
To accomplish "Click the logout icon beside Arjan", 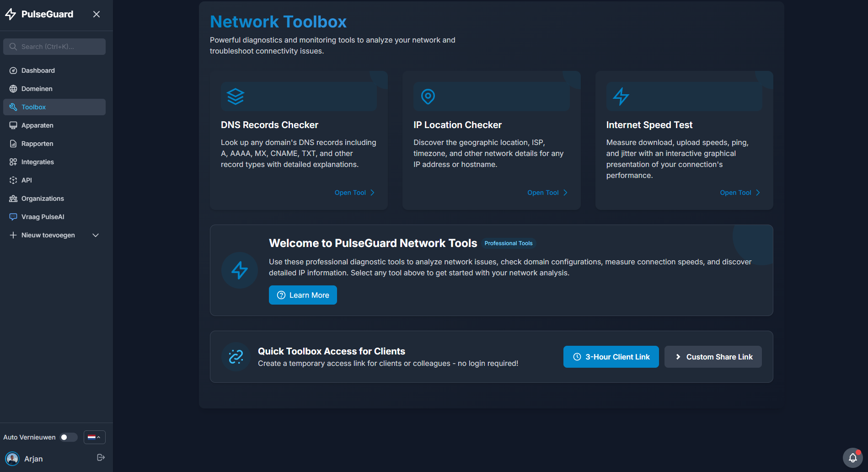I will pos(101,457).
